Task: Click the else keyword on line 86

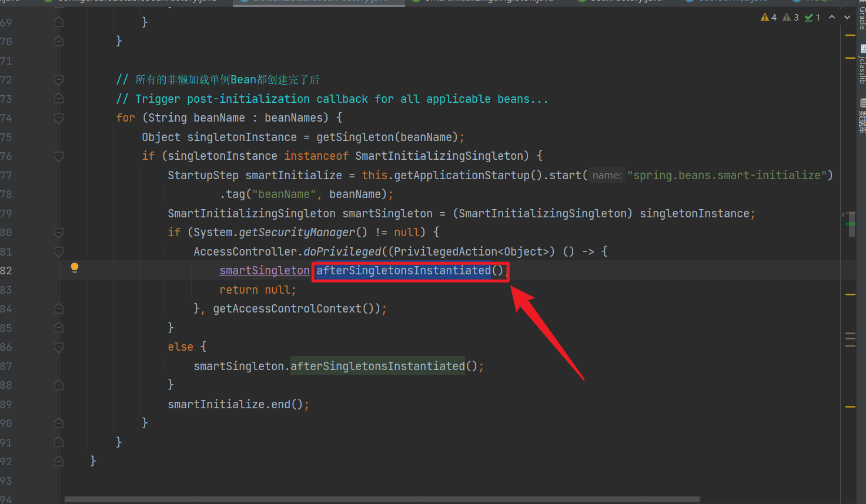Action: pyautogui.click(x=180, y=347)
